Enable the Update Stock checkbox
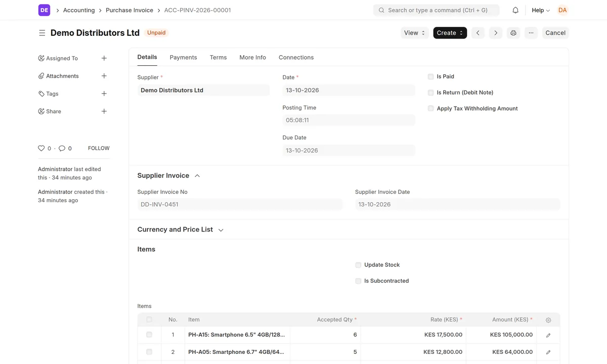607x364 pixels. tap(358, 265)
